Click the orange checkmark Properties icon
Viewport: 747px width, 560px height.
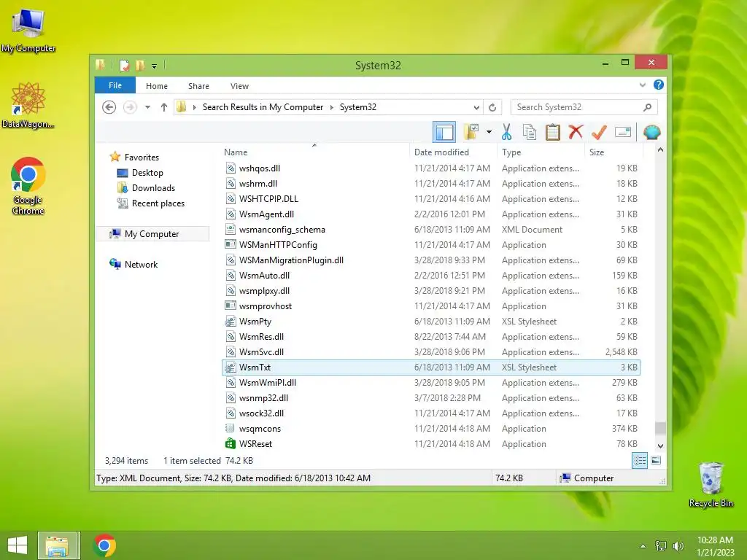coord(599,132)
